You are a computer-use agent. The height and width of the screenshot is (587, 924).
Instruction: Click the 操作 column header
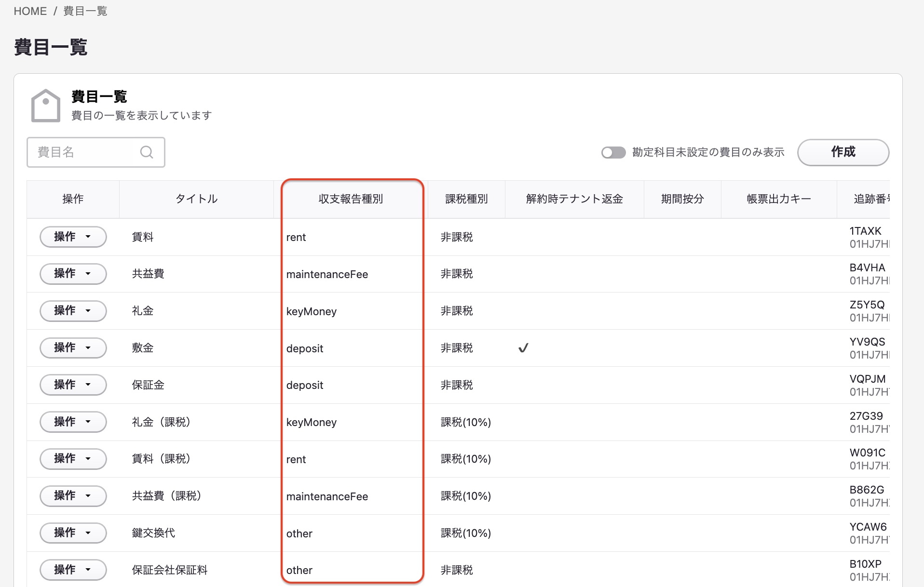(x=73, y=199)
